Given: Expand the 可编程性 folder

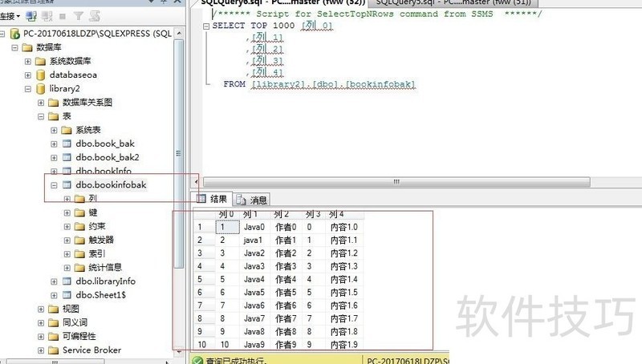Looking at the screenshot, I should coord(41,337).
